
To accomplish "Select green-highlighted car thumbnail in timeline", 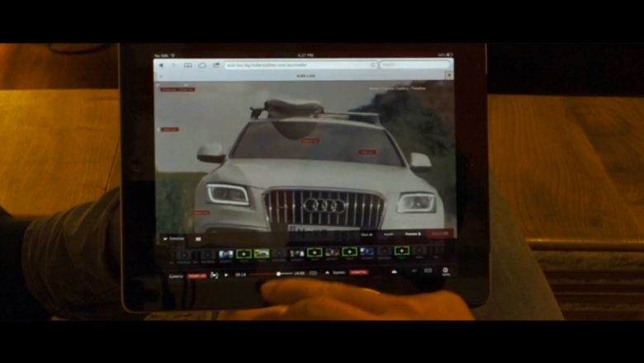I will point(262,253).
